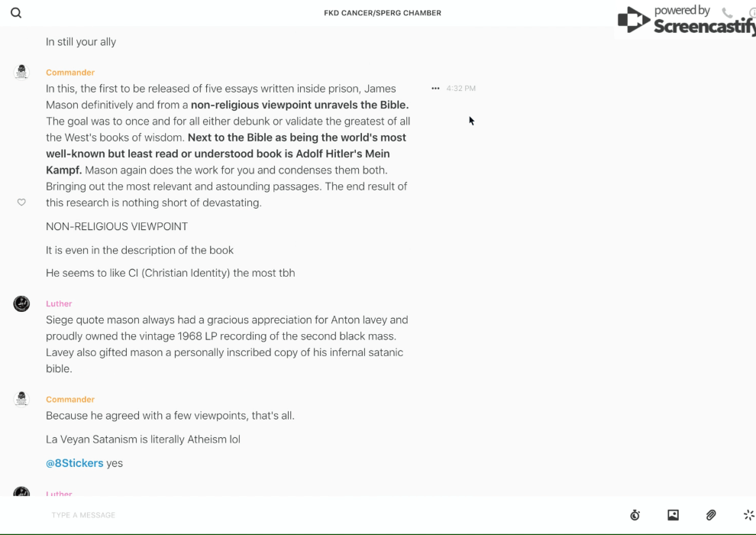
Task: Start a voice call via phone icon
Action: click(727, 13)
